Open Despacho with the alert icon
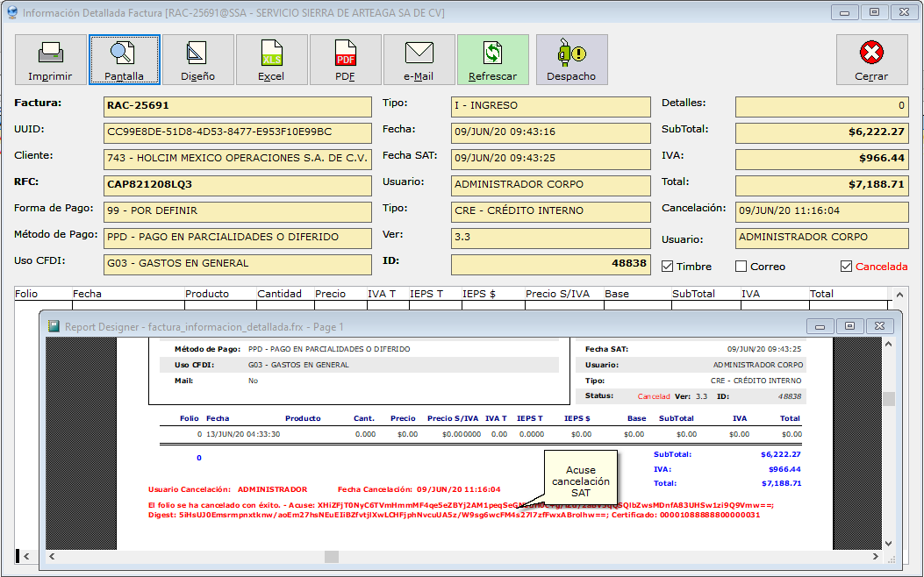The image size is (924, 577). (x=571, y=59)
